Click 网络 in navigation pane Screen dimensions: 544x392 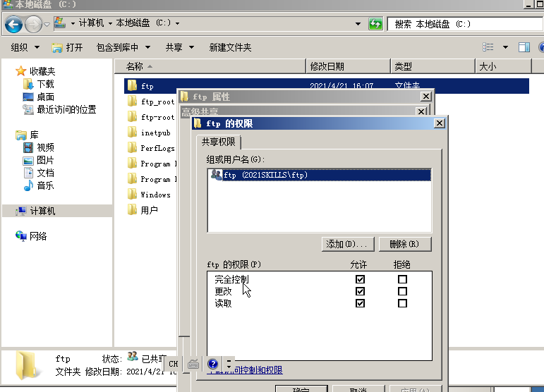point(38,236)
